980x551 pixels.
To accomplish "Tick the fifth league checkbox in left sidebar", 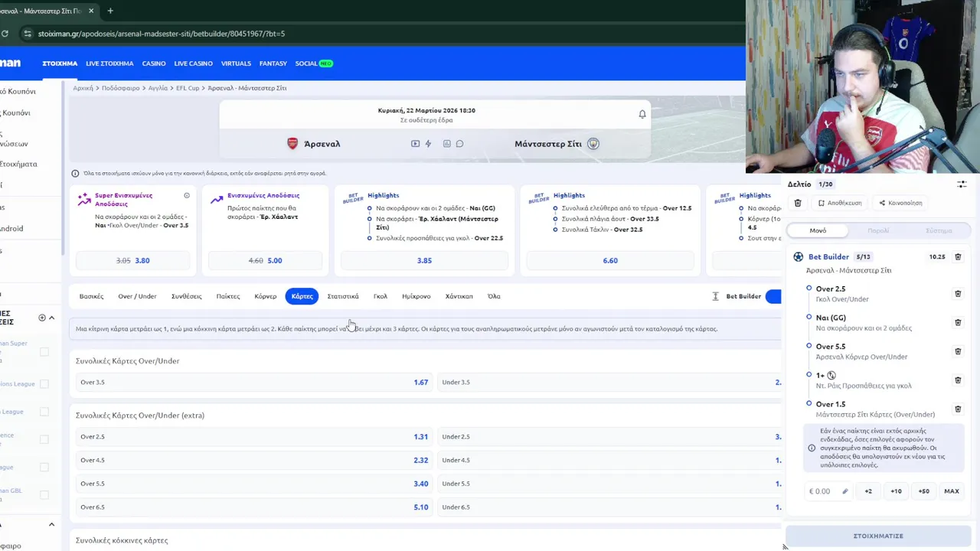I will (x=44, y=467).
